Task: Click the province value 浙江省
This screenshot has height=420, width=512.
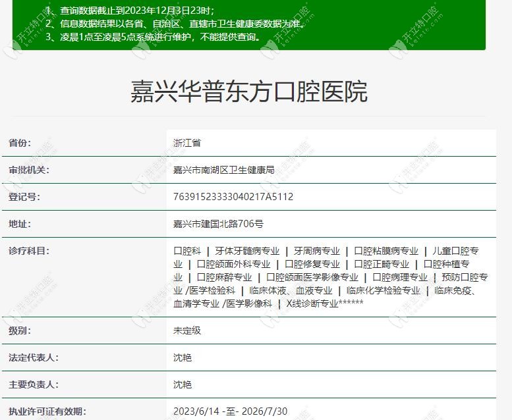Action: pyautogui.click(x=187, y=143)
